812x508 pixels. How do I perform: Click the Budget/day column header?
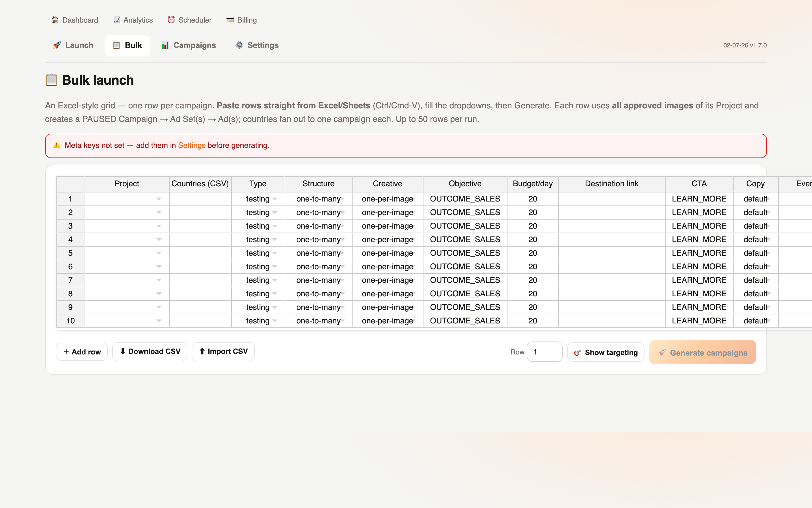point(533,184)
